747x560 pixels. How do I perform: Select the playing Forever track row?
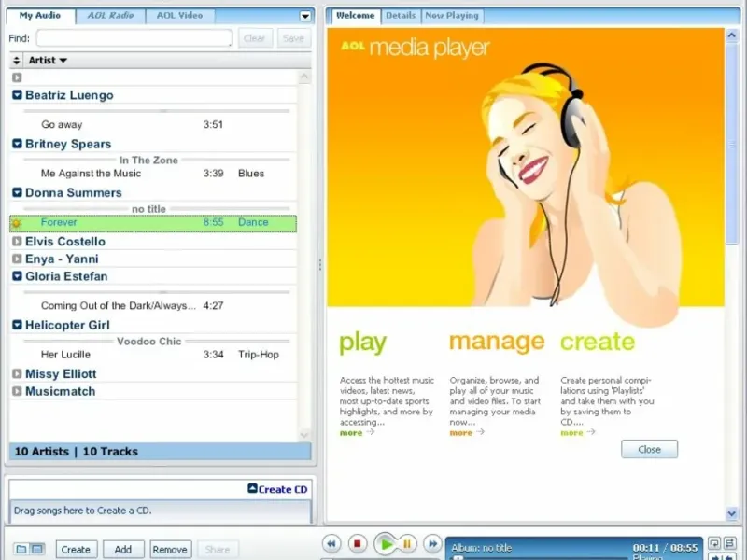coord(153,223)
